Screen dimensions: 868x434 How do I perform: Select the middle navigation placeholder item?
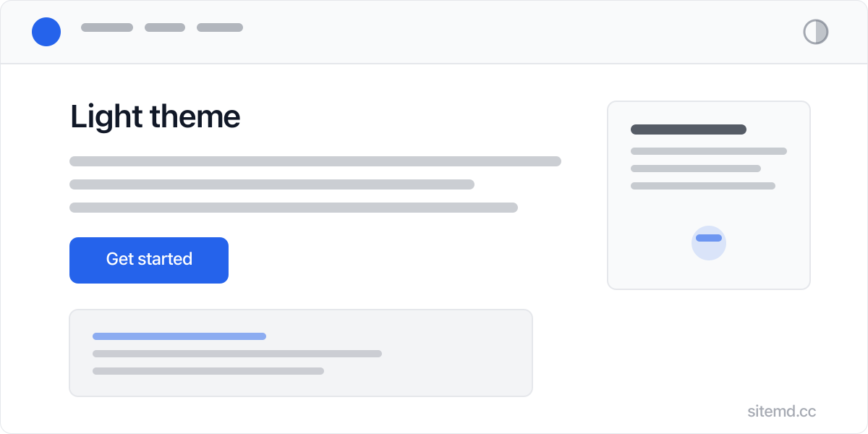pos(165,27)
